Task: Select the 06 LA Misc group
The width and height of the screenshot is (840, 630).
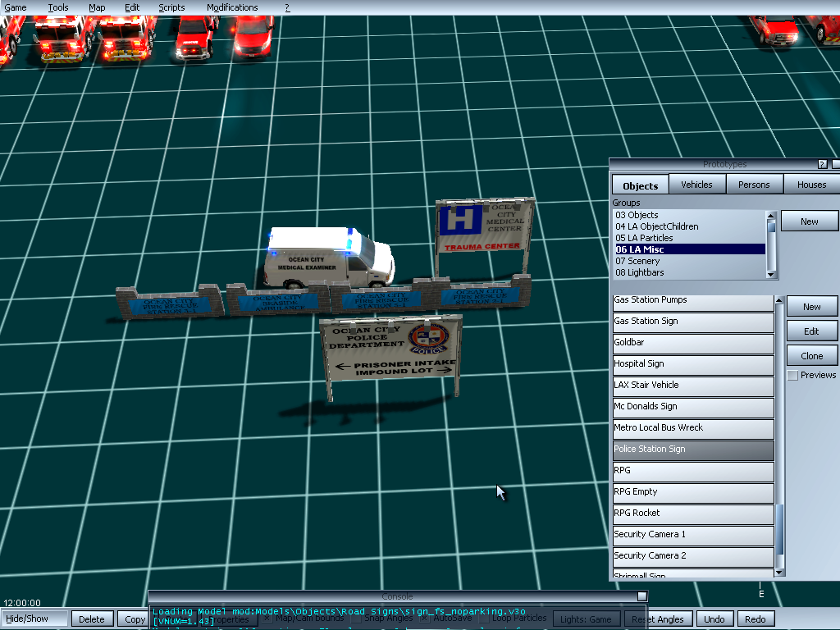Action: pos(690,249)
